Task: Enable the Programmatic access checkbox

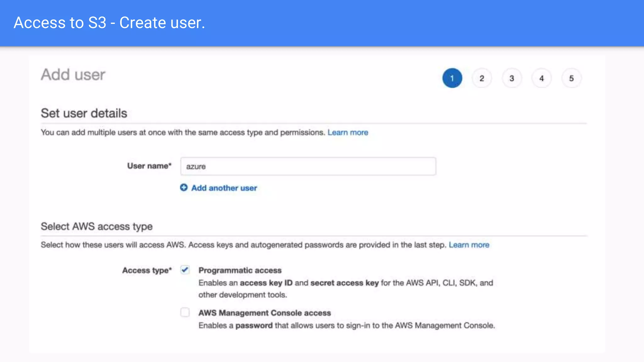Action: (x=185, y=270)
